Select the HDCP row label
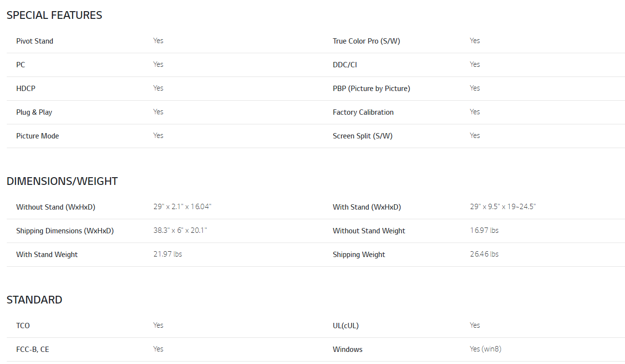Screen dimensions: 625x364 pos(26,89)
